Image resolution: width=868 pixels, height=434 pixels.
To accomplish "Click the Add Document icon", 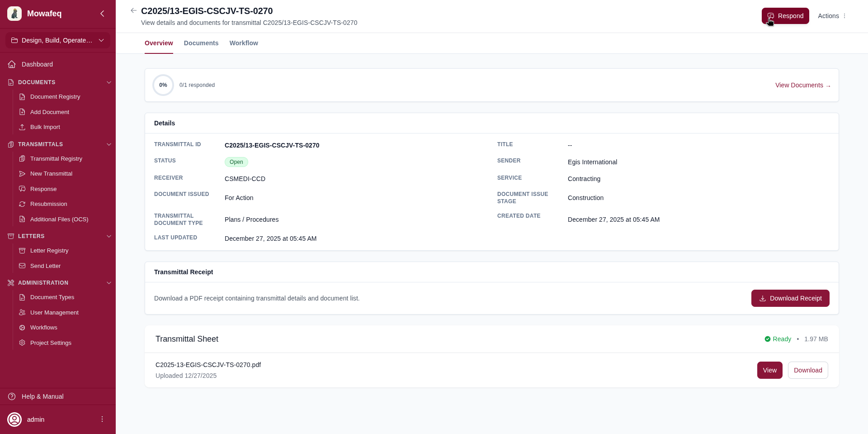I will 22,112.
